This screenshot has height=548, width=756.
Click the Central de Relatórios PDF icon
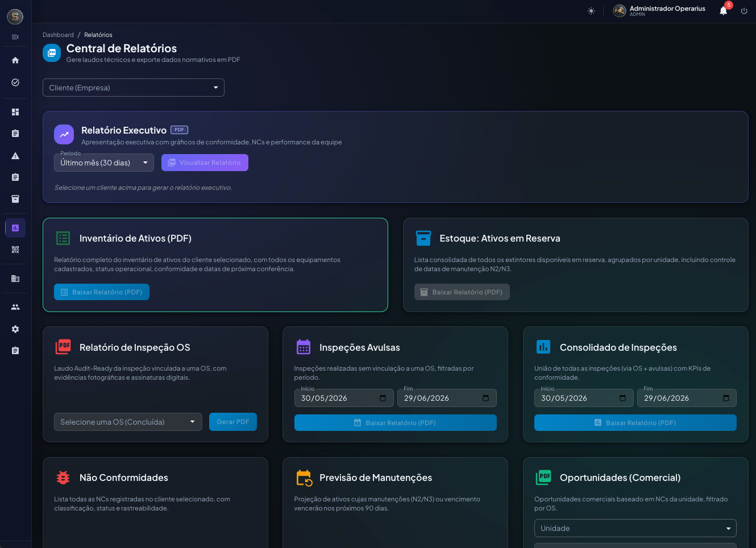tap(52, 53)
